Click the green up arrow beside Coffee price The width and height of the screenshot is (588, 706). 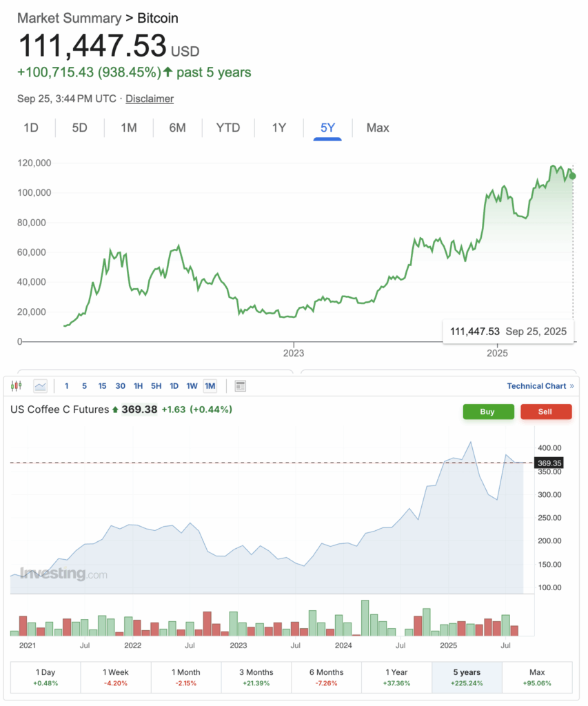click(115, 410)
